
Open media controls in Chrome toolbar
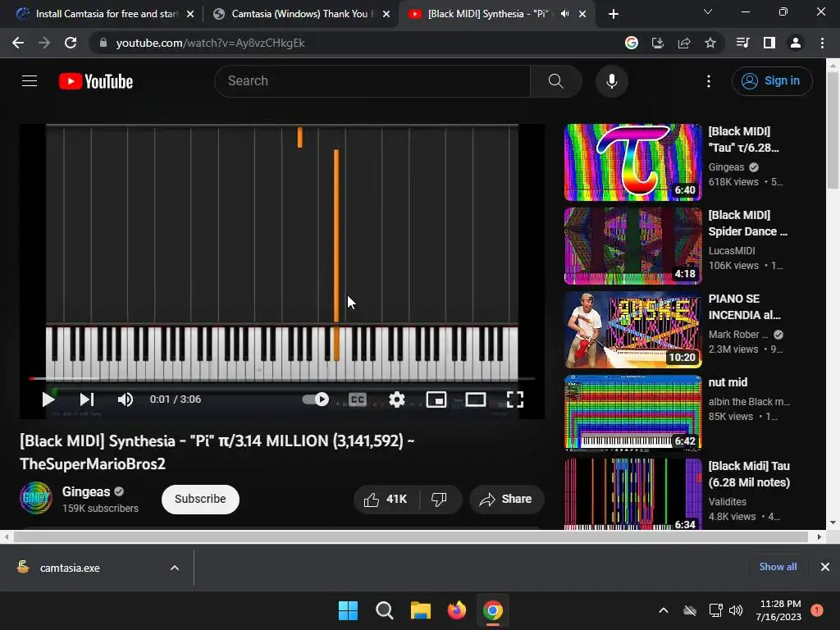[743, 43]
